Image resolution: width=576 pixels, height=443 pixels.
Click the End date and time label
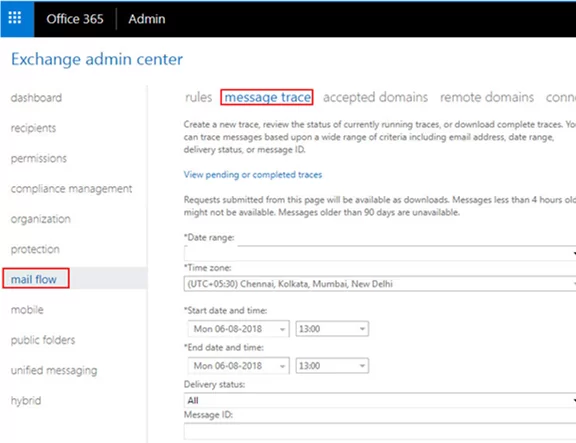point(224,347)
